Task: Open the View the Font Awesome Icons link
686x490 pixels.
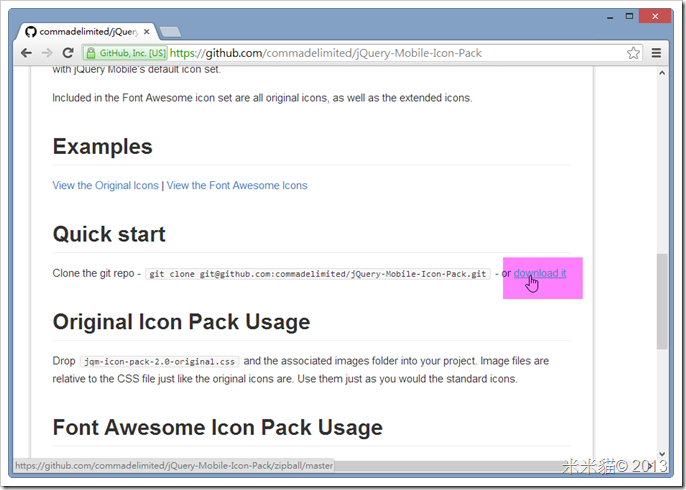Action: pos(237,186)
